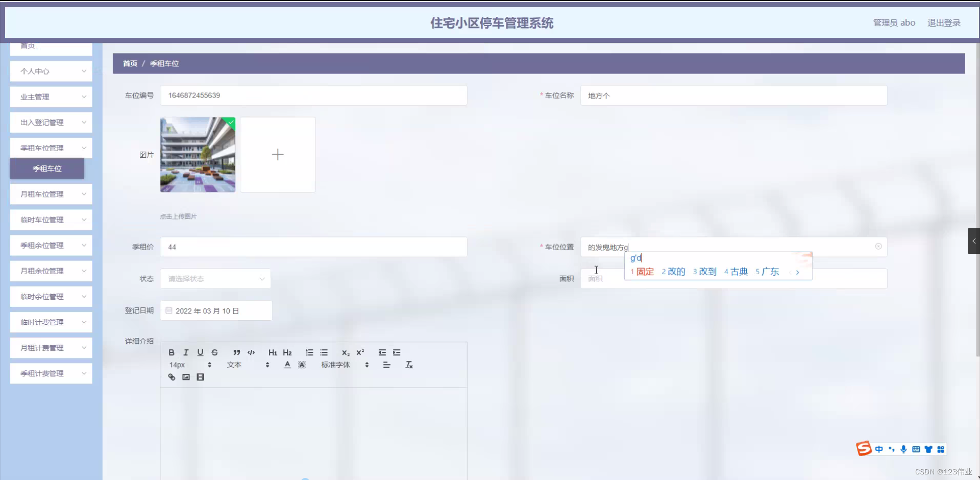Image resolution: width=980 pixels, height=480 pixels.
Task: Apply H1 heading in the editor
Action: pyautogui.click(x=273, y=352)
